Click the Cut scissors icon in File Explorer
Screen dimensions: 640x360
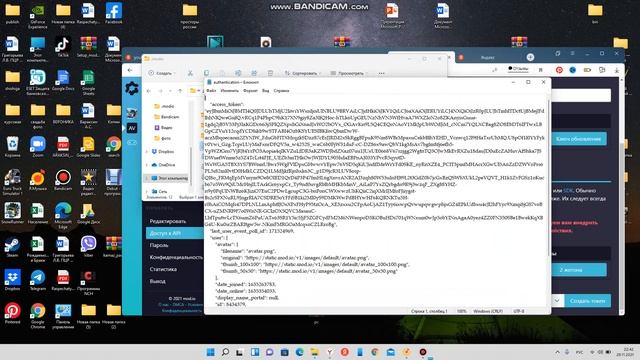190,73
